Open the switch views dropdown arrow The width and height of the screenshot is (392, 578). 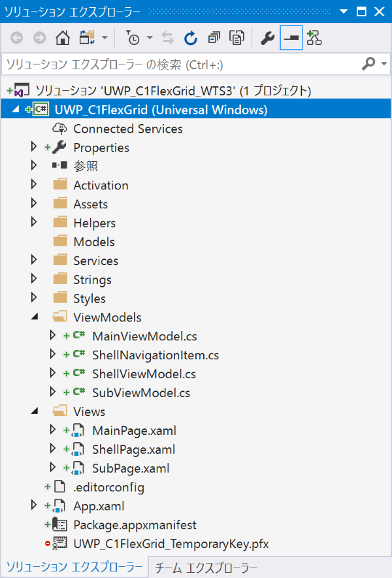(105, 38)
